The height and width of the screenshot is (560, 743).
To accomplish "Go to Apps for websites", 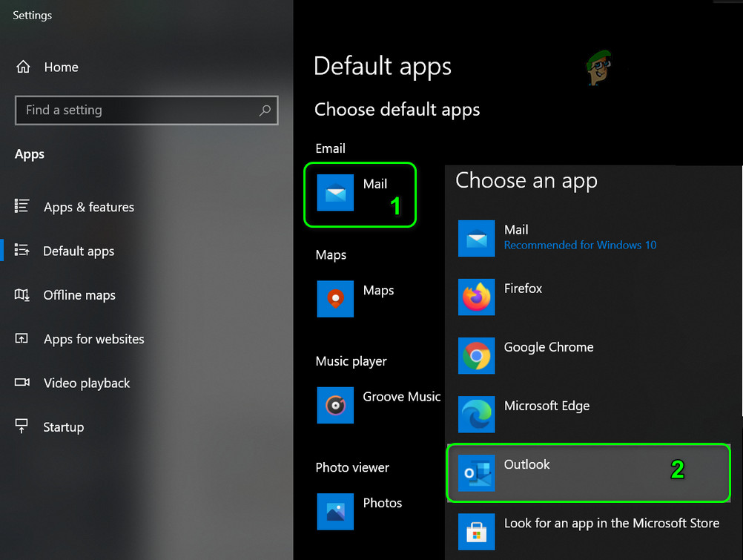I will tap(94, 339).
